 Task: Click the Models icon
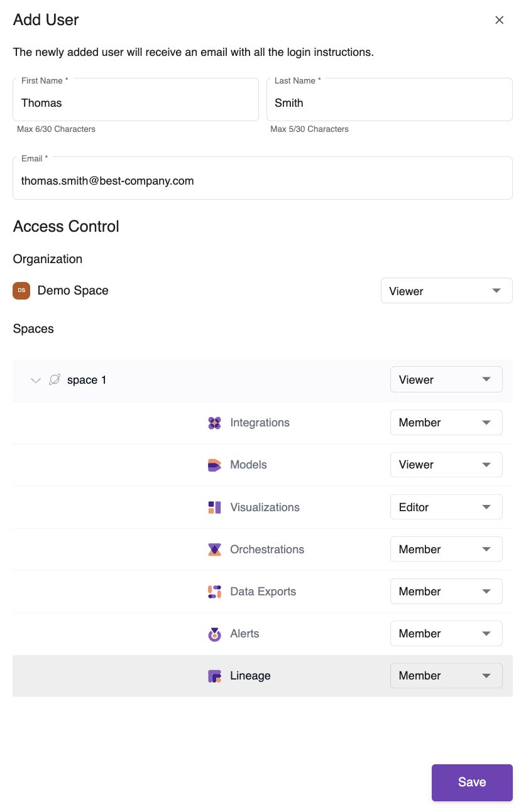(x=214, y=465)
